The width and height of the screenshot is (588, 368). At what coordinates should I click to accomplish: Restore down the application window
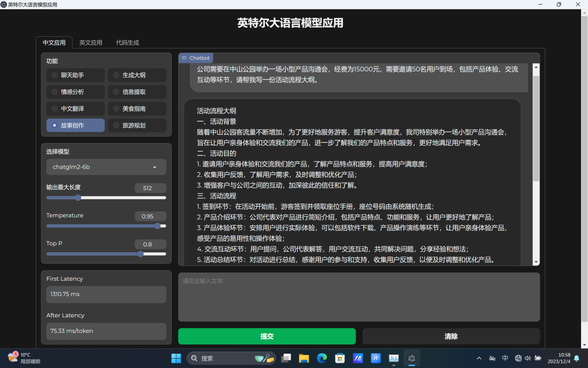pyautogui.click(x=559, y=5)
